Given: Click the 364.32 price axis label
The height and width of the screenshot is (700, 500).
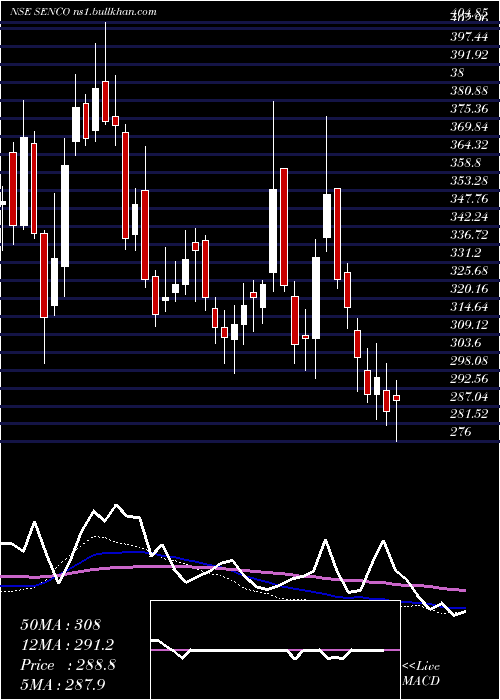Looking at the screenshot, I should coord(469,145).
